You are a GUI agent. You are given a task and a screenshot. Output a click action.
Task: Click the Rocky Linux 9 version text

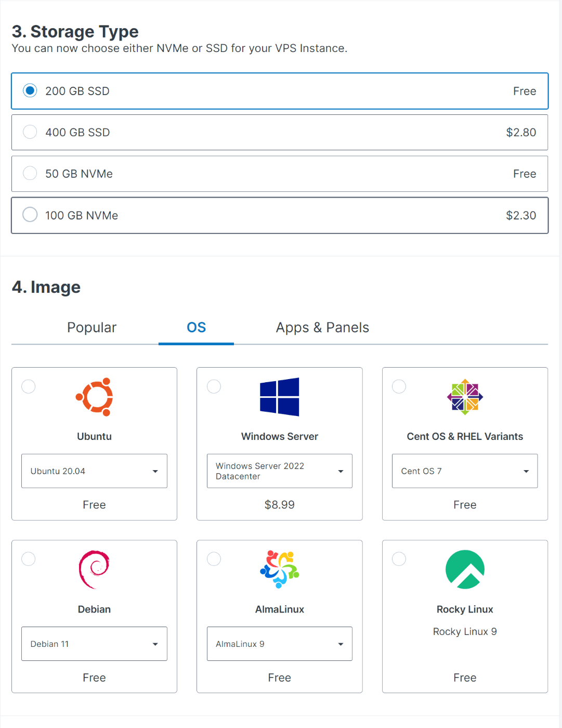[x=465, y=632]
